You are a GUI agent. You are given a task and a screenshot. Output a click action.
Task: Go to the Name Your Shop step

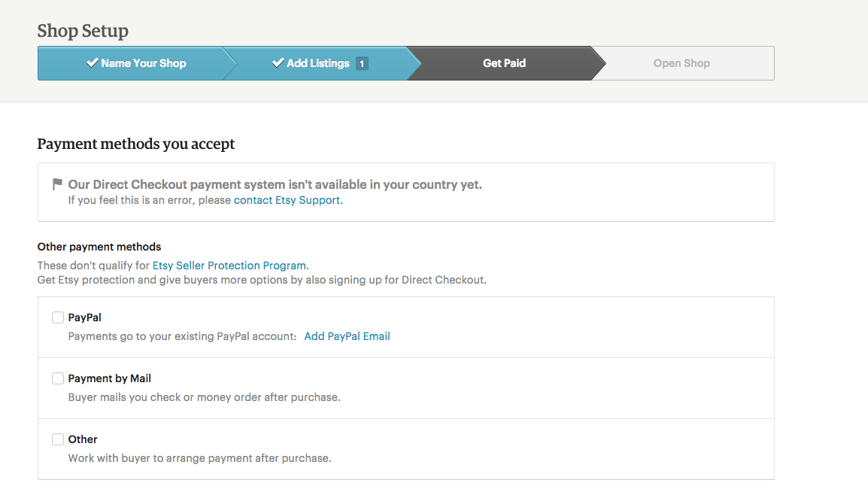coord(136,63)
